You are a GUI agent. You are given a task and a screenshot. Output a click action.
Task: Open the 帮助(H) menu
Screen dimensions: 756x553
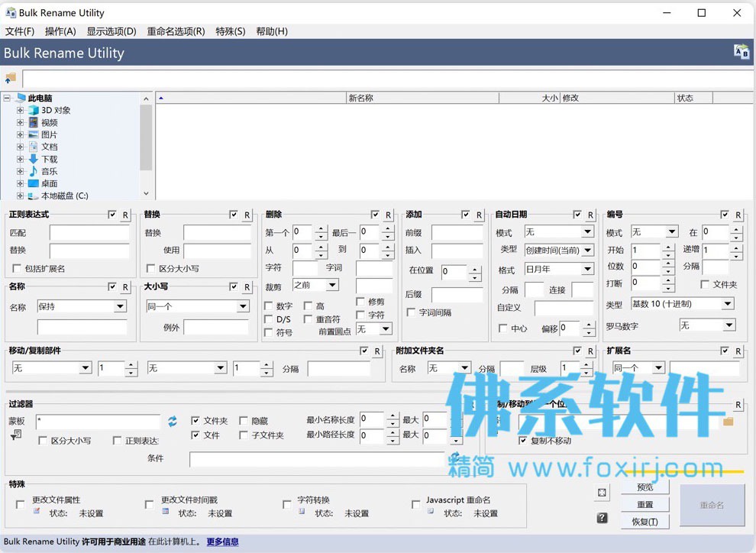[x=272, y=31]
